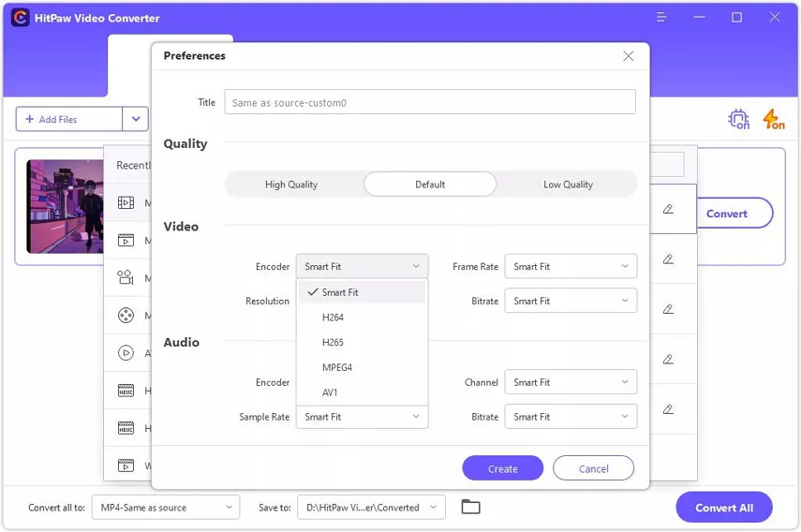
Task: Click the first edit pencil icon
Action: tap(668, 209)
